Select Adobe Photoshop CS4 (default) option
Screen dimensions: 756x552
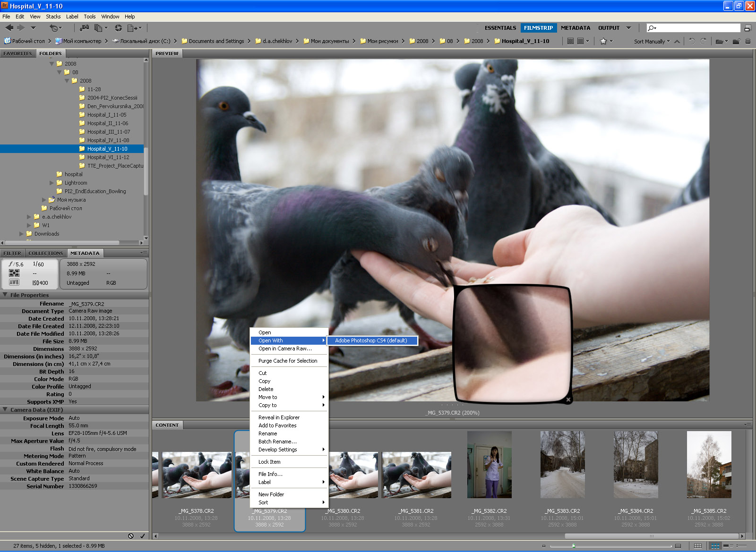click(371, 340)
